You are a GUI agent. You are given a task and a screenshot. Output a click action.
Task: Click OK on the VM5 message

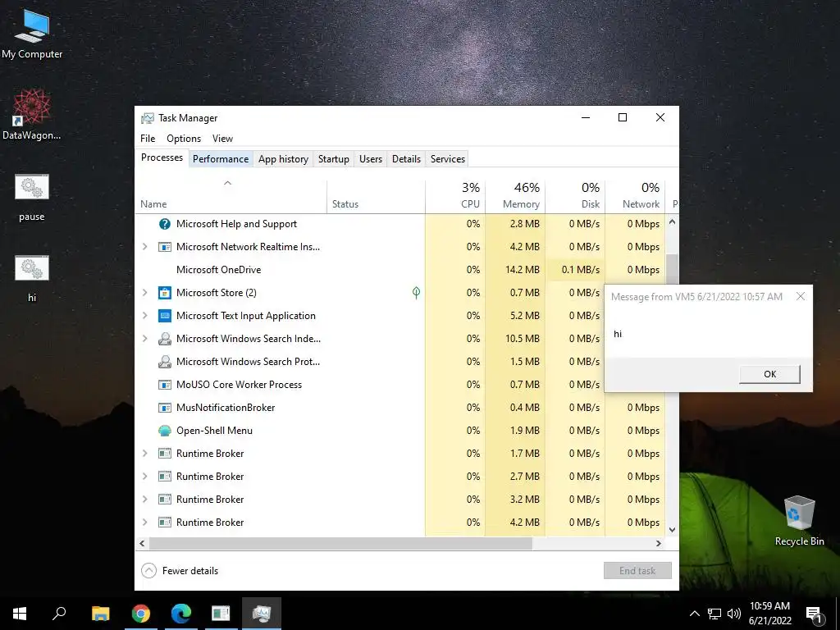pyautogui.click(x=769, y=374)
